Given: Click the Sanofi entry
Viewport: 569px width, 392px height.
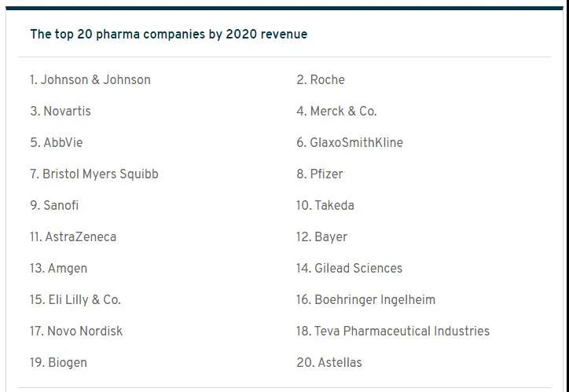Looking at the screenshot, I should coord(54,205).
